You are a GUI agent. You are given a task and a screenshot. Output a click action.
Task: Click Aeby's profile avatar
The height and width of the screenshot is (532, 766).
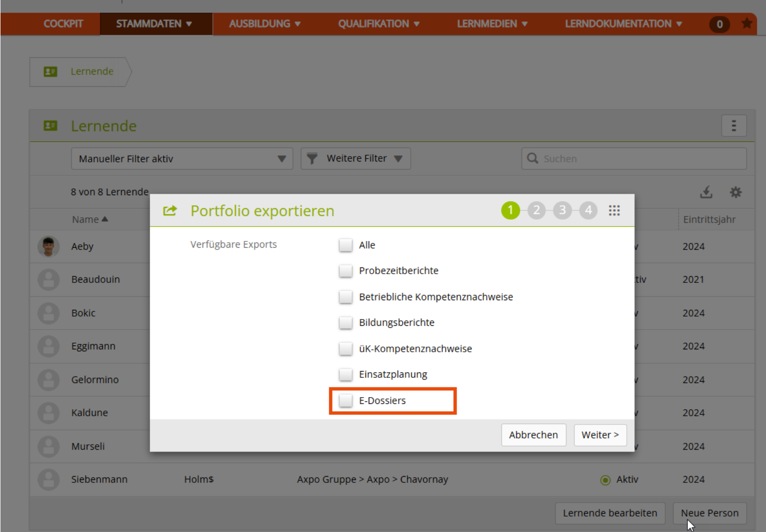pos(49,246)
